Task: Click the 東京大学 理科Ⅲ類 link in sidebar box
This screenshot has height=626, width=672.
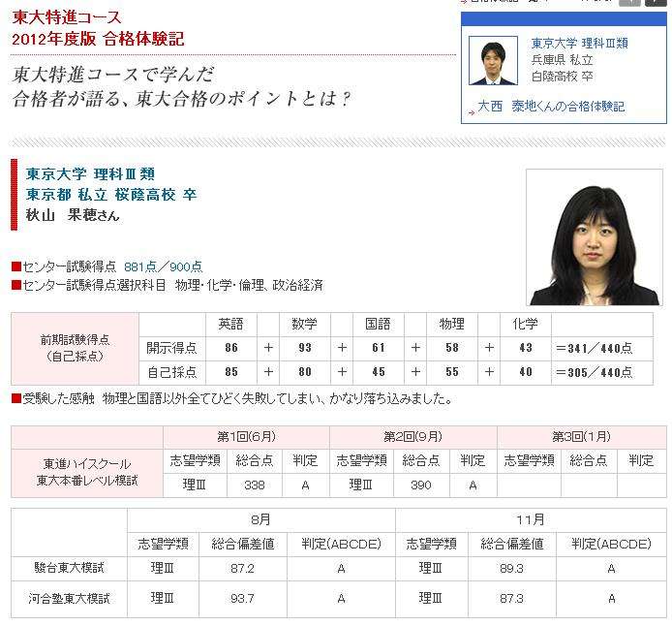Action: point(579,44)
